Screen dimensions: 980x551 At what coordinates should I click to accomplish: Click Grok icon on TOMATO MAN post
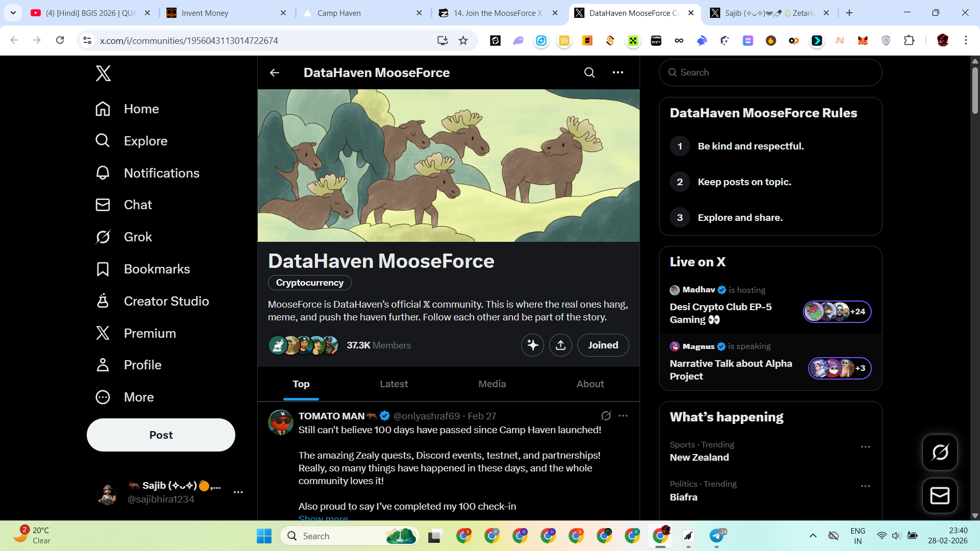coord(606,416)
